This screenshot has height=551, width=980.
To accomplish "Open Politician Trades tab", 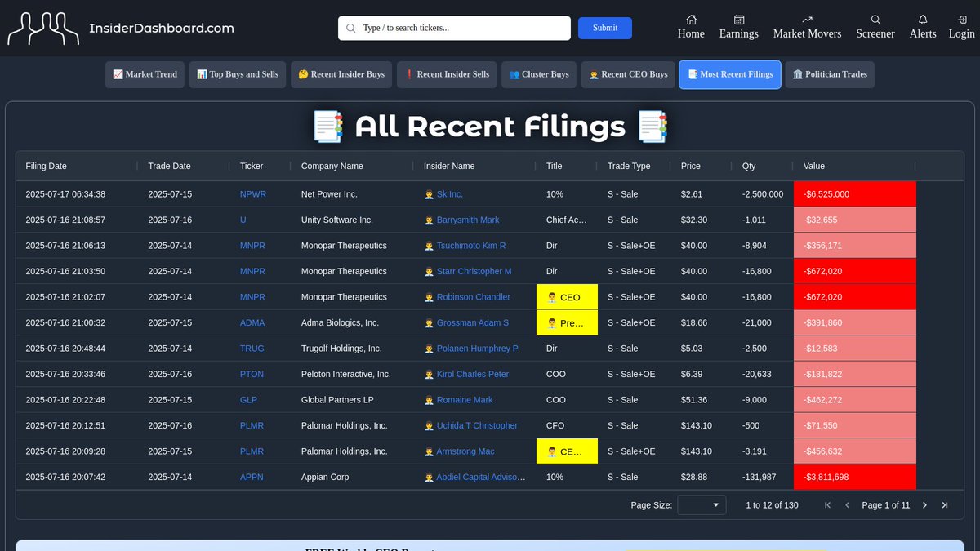I will [830, 74].
